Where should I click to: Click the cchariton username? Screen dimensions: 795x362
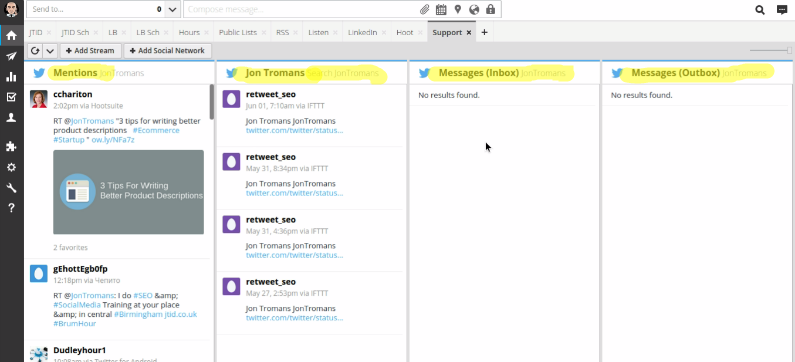73,94
